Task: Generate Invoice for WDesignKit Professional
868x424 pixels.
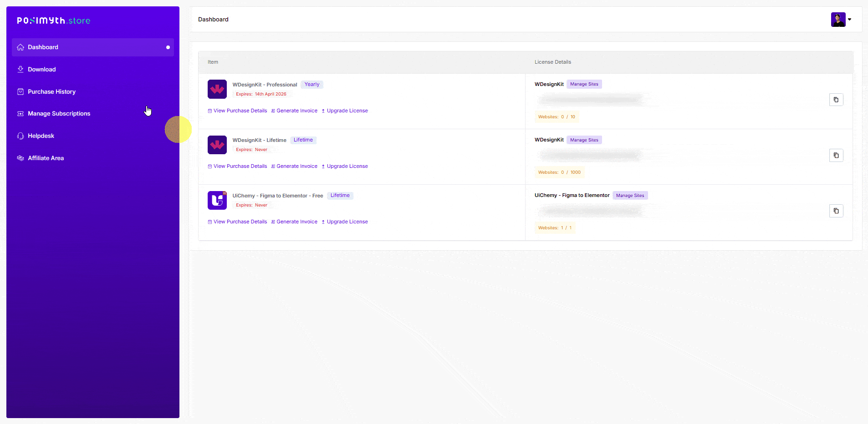Action: pos(294,111)
